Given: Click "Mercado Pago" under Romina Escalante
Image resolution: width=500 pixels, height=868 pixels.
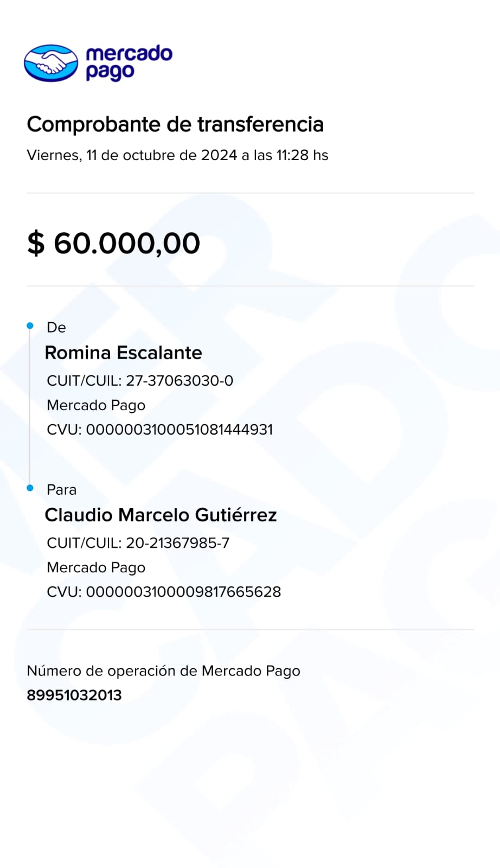Looking at the screenshot, I should [x=96, y=405].
